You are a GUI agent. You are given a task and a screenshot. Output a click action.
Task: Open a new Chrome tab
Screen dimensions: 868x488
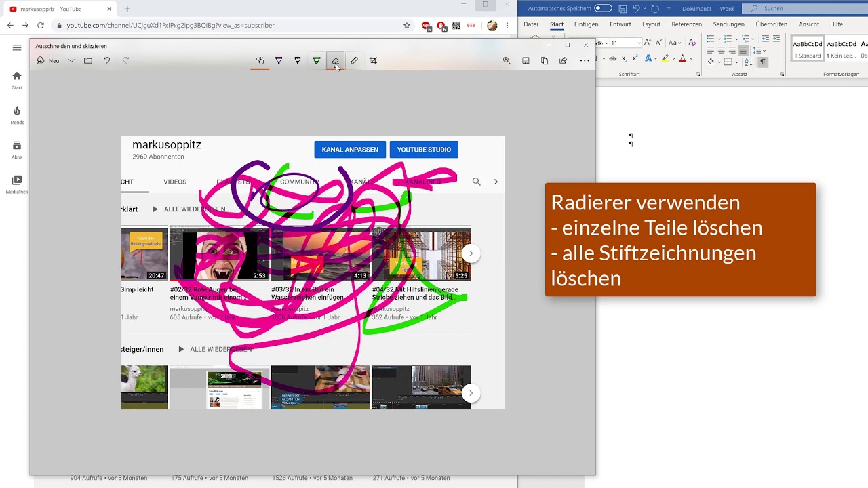(x=127, y=9)
